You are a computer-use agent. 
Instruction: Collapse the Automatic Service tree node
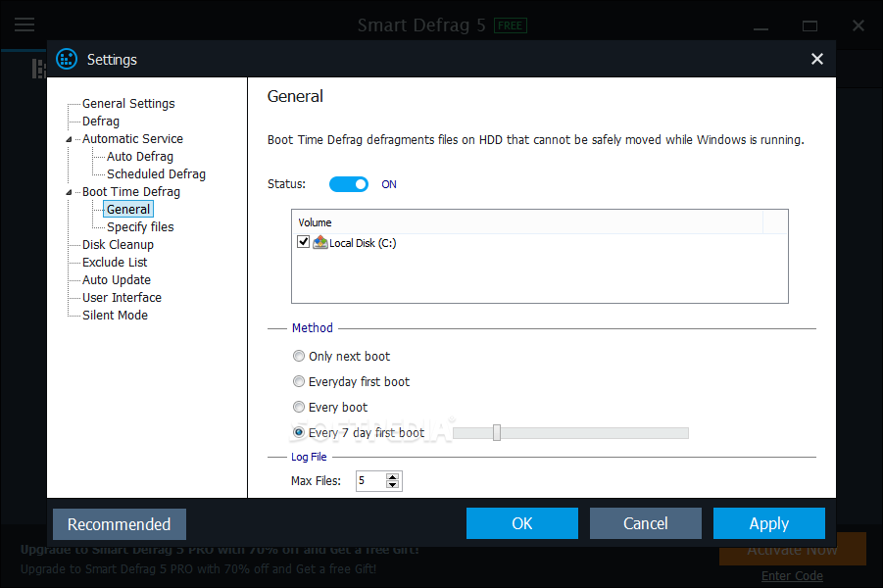[69, 139]
